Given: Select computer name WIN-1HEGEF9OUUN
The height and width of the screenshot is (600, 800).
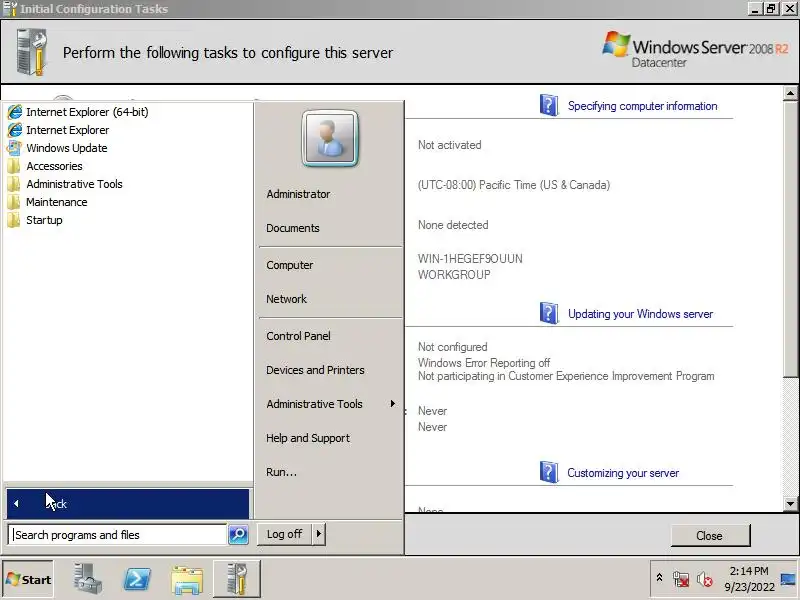Looking at the screenshot, I should point(470,259).
